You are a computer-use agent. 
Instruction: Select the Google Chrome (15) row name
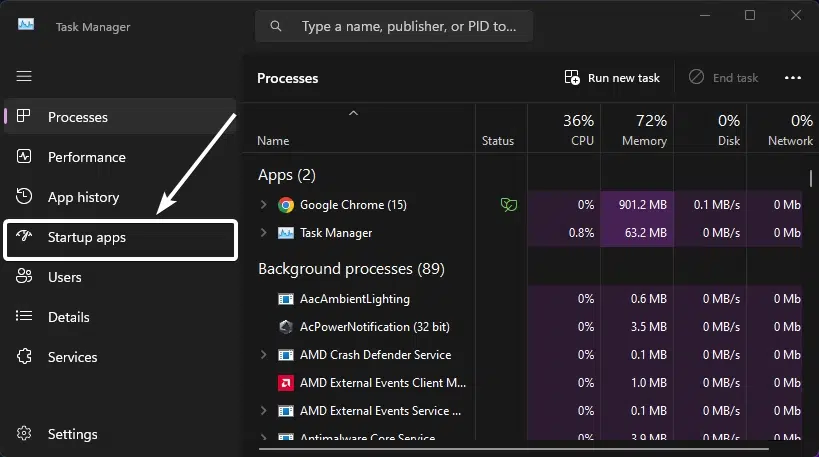[x=353, y=205]
